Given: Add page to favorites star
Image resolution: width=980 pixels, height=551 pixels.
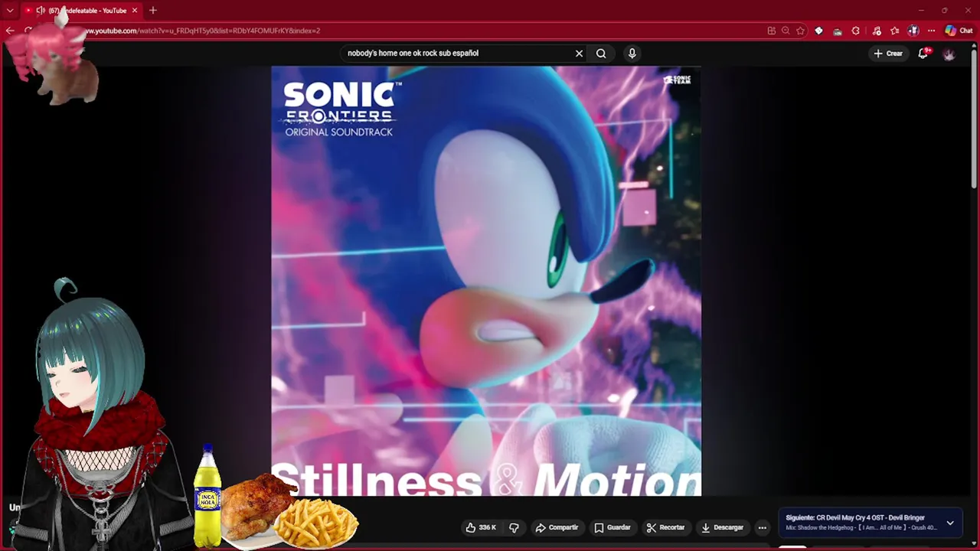Looking at the screenshot, I should pyautogui.click(x=800, y=31).
